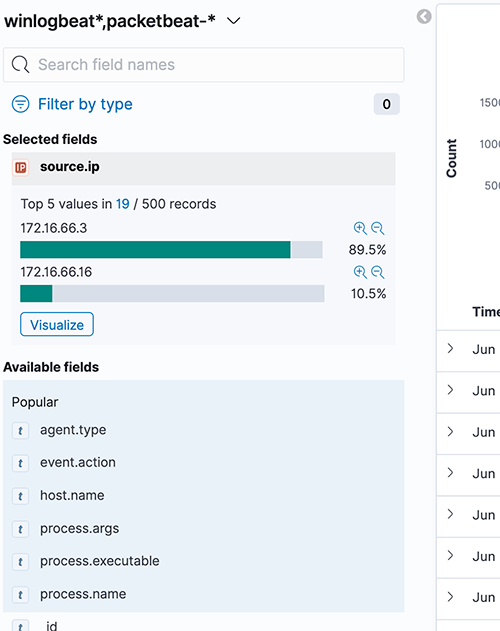500x631 pixels.
Task: Click the Available fields heading
Action: [51, 367]
